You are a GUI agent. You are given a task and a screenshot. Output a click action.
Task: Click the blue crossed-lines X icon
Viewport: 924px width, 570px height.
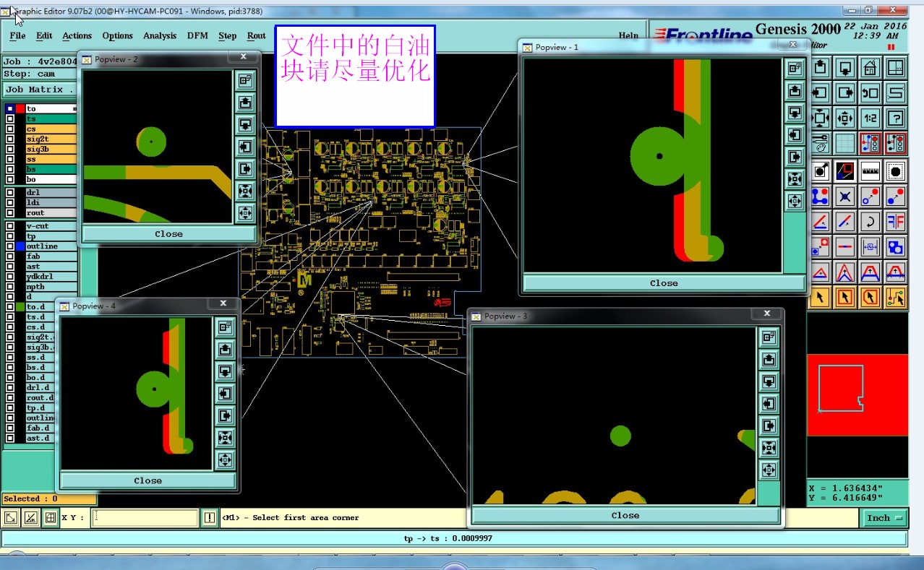pyautogui.click(x=845, y=196)
